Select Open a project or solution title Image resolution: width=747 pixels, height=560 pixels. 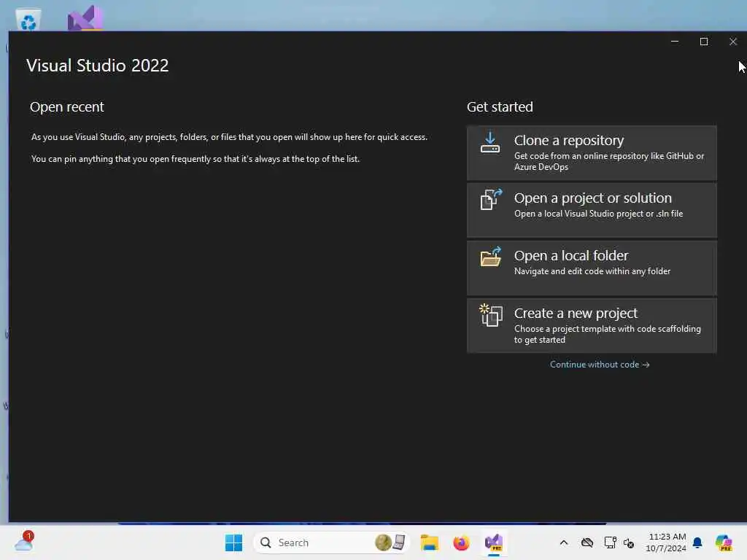coord(592,198)
